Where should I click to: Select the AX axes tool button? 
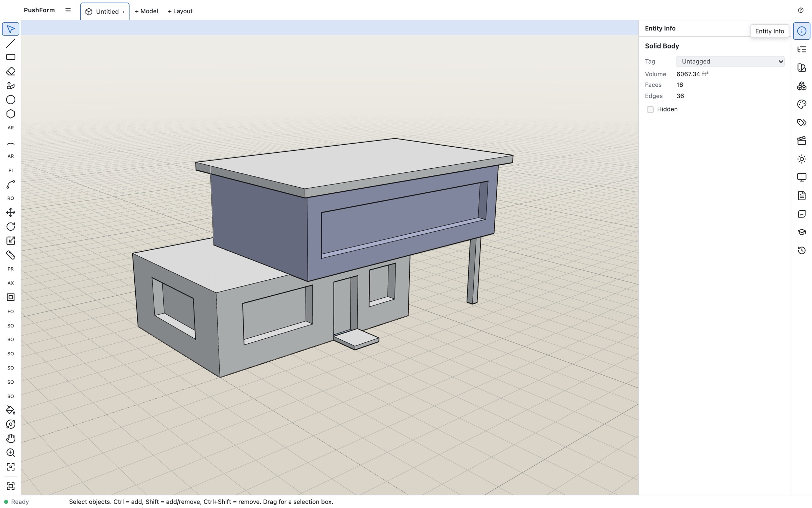pyautogui.click(x=10, y=283)
